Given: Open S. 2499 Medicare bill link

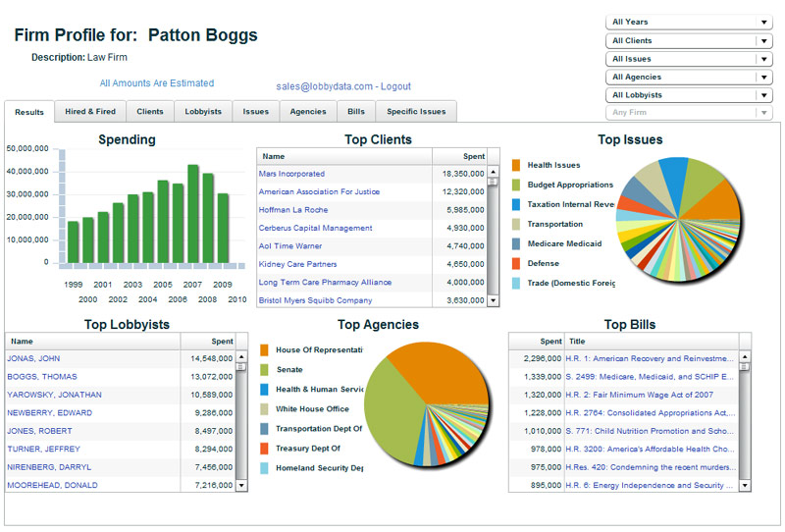Looking at the screenshot, I should [650, 377].
